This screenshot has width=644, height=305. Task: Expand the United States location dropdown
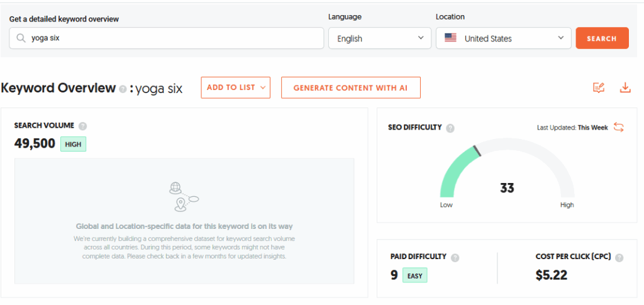click(504, 38)
